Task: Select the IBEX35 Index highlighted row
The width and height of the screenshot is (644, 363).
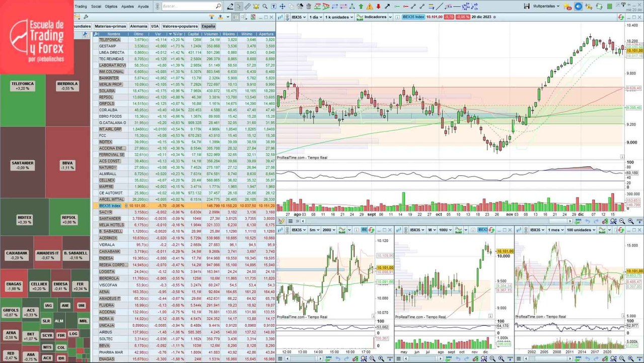Action: (184, 206)
